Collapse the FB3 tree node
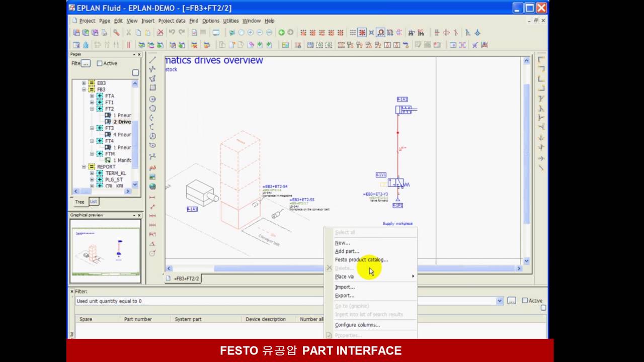The height and width of the screenshot is (362, 644). (84, 89)
